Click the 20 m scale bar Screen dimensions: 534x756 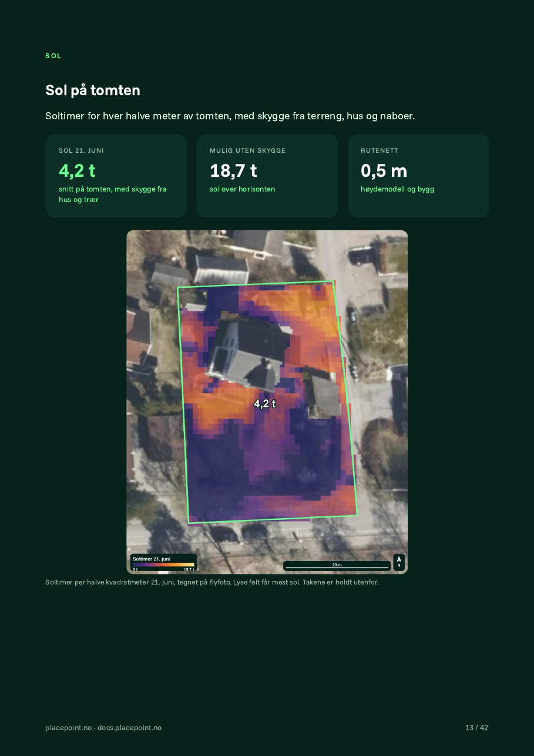(x=337, y=566)
